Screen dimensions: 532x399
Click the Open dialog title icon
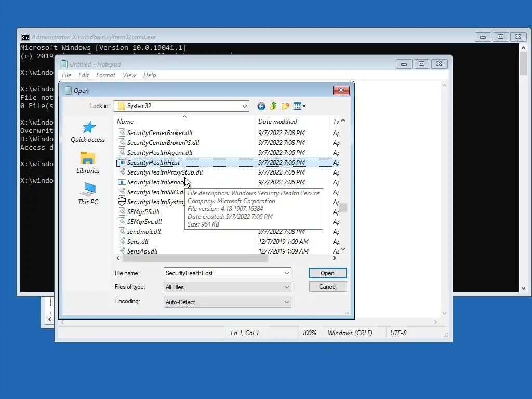(x=68, y=90)
